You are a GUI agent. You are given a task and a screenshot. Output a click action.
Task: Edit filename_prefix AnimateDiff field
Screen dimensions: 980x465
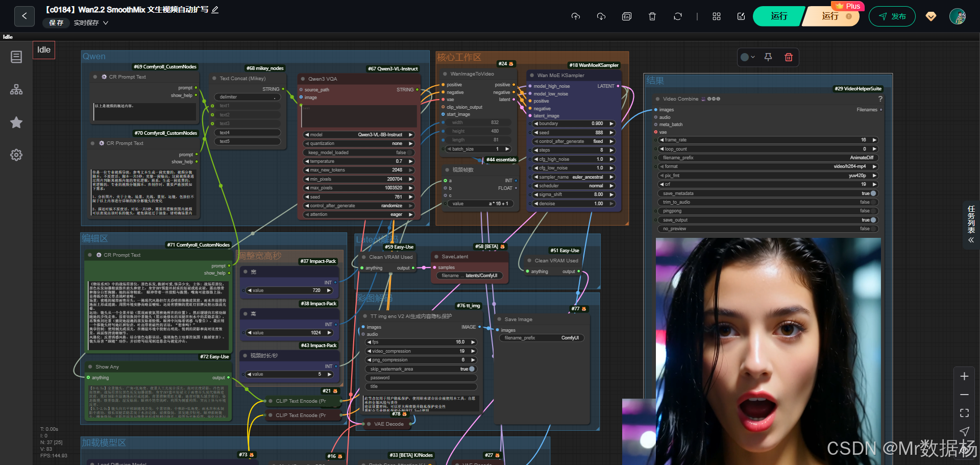(x=768, y=158)
